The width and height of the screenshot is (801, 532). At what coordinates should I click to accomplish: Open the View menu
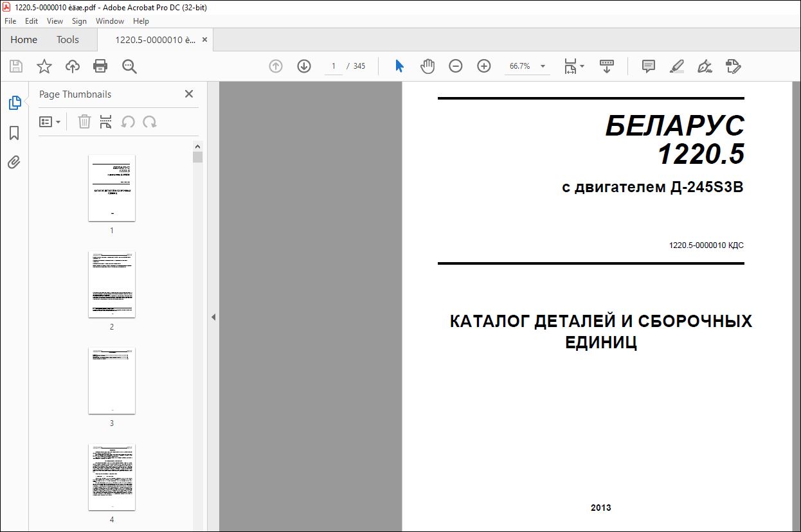55,21
